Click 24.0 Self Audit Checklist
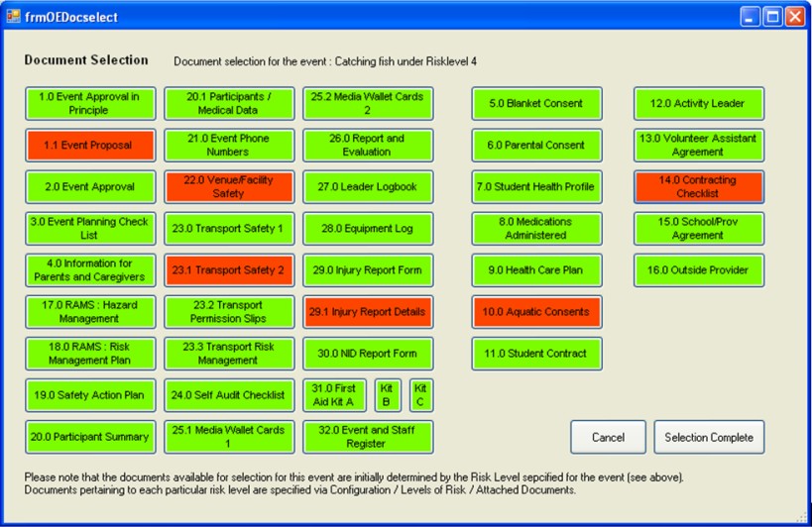 point(229,395)
